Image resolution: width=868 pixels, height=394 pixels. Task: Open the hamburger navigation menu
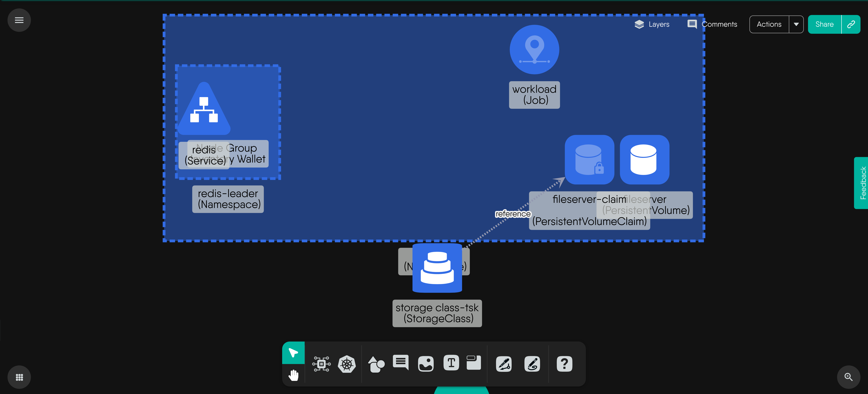point(19,20)
